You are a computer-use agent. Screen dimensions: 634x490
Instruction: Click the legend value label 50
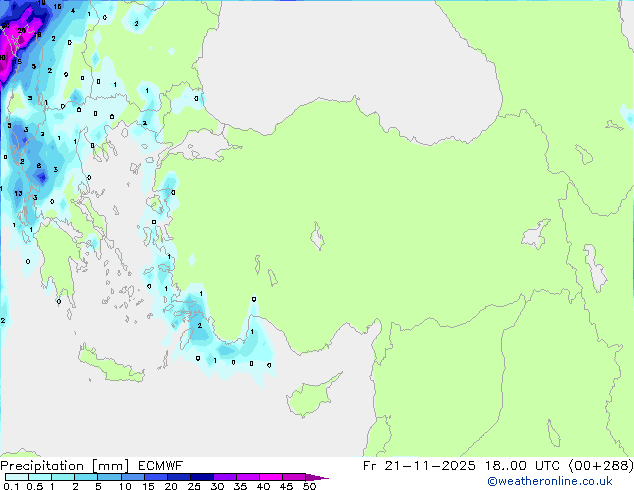tap(309, 486)
